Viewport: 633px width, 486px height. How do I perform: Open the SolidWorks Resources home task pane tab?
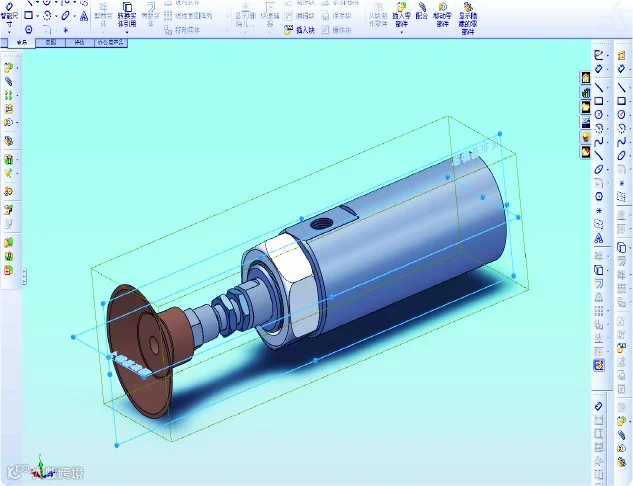coord(586,77)
